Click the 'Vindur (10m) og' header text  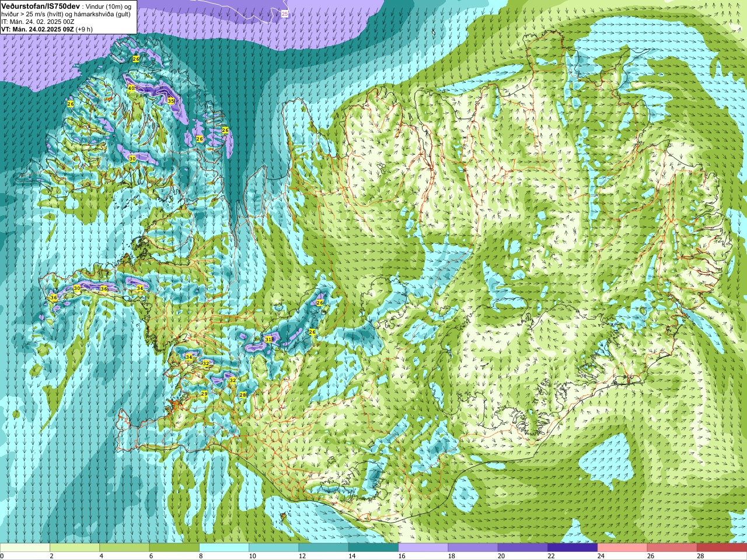pyautogui.click(x=109, y=6)
